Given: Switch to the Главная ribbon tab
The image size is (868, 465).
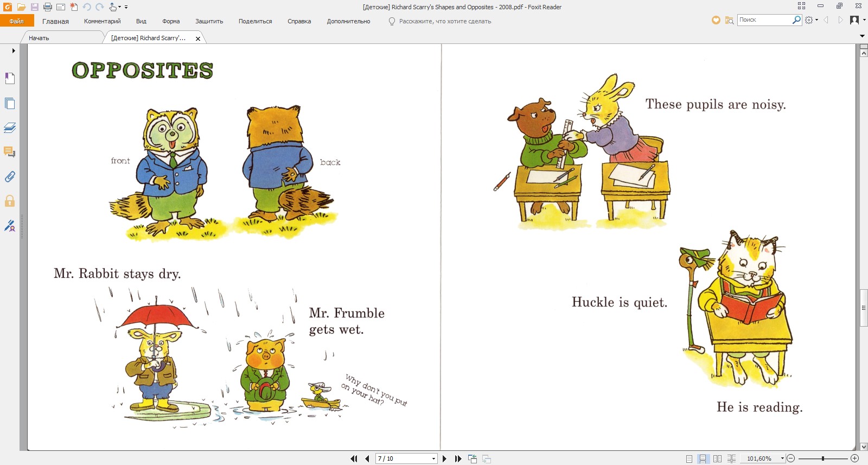Looking at the screenshot, I should pos(55,21).
